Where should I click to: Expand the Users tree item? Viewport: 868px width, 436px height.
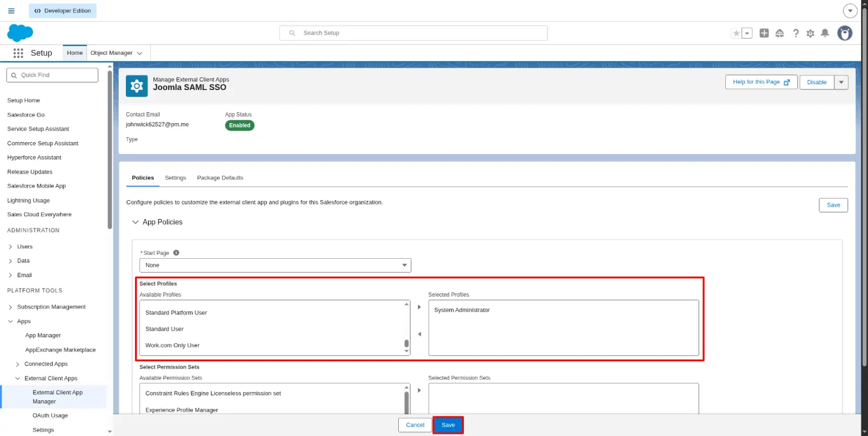(10, 247)
